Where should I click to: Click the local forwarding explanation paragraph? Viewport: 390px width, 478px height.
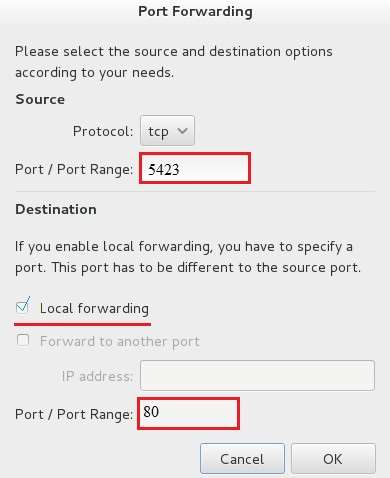188,257
